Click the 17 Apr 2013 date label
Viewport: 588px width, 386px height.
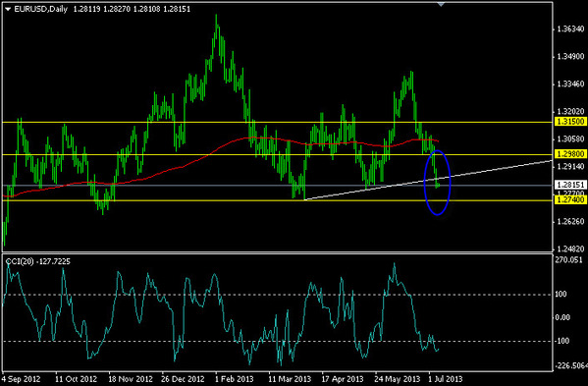click(343, 379)
